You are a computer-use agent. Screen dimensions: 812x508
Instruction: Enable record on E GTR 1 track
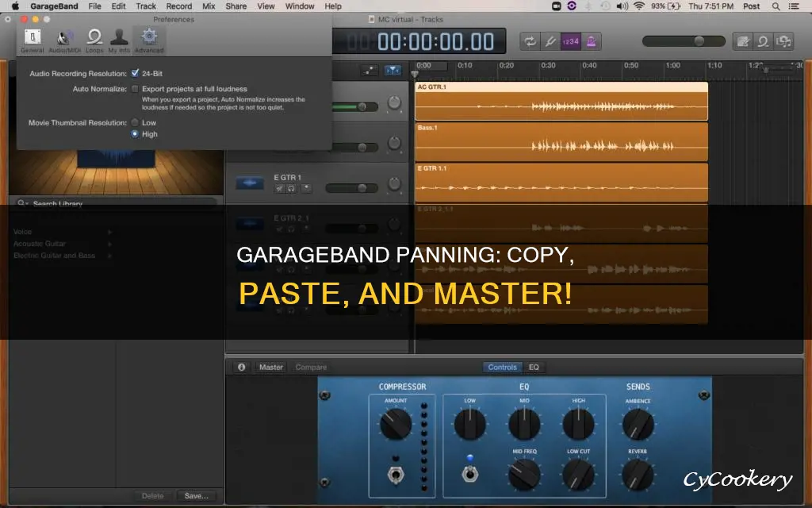tap(306, 188)
